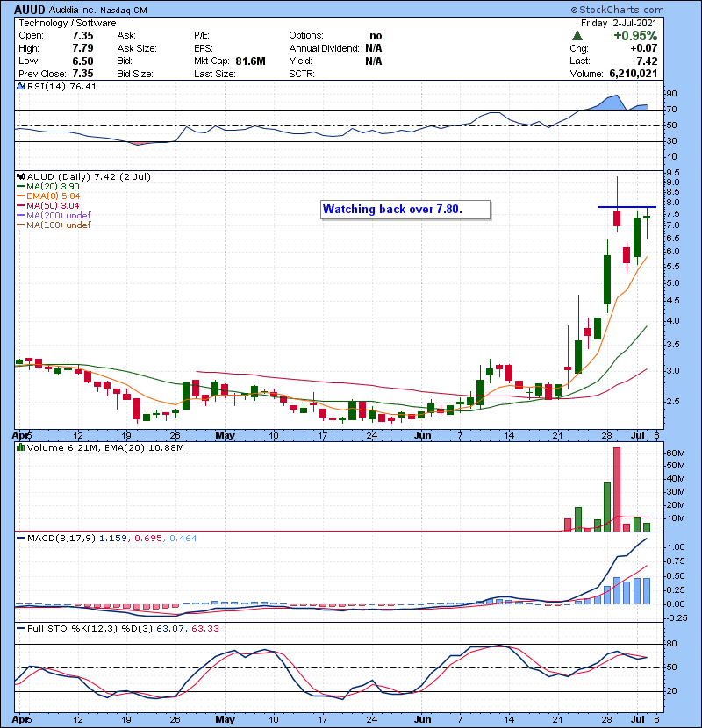Click the AUUD (Daily) 7.42 chart legend
Viewport: 702px width, 728px height.
89,177
